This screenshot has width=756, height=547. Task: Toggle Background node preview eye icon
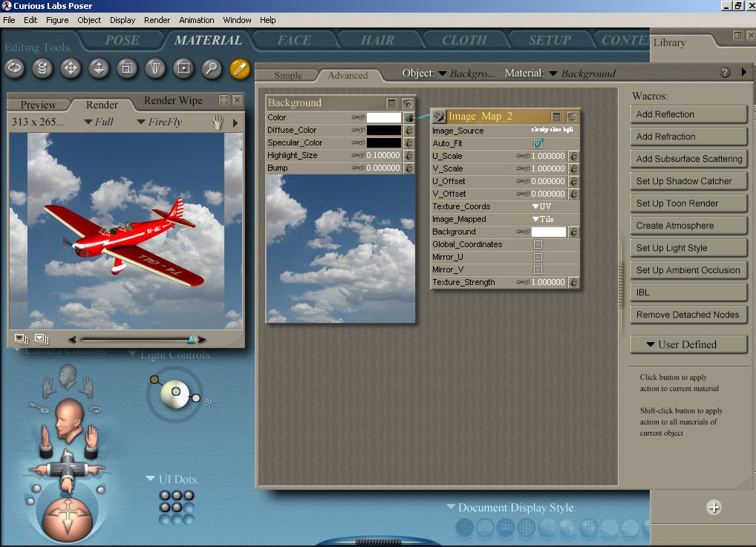click(407, 103)
